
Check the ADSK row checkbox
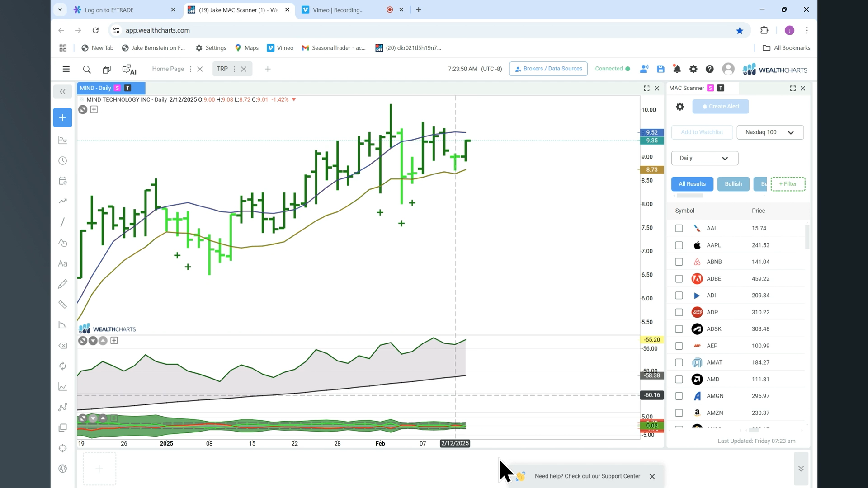679,329
